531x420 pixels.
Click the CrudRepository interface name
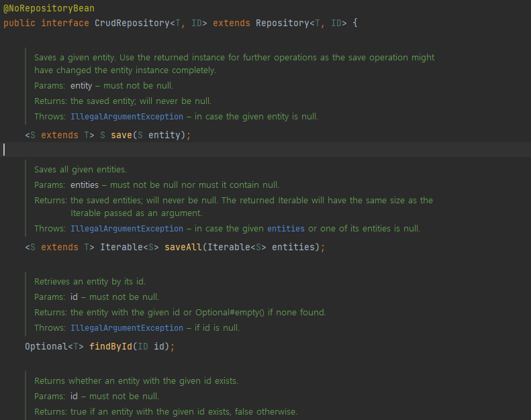[x=132, y=23]
